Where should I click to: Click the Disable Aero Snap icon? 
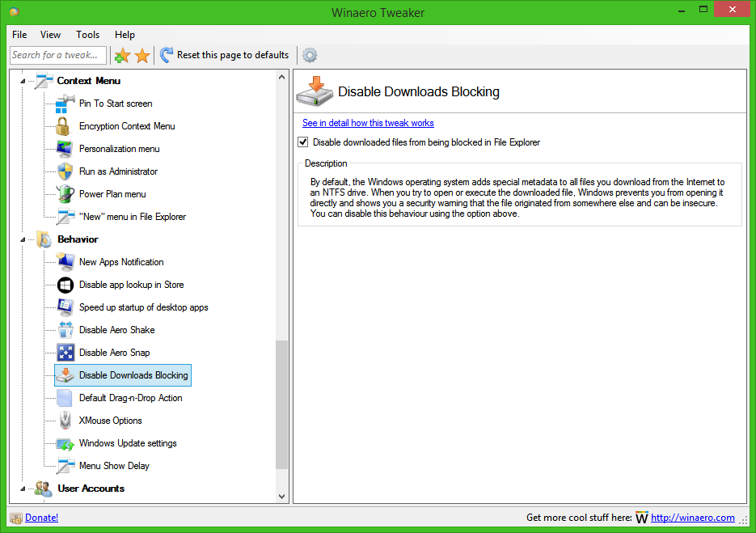(65, 353)
